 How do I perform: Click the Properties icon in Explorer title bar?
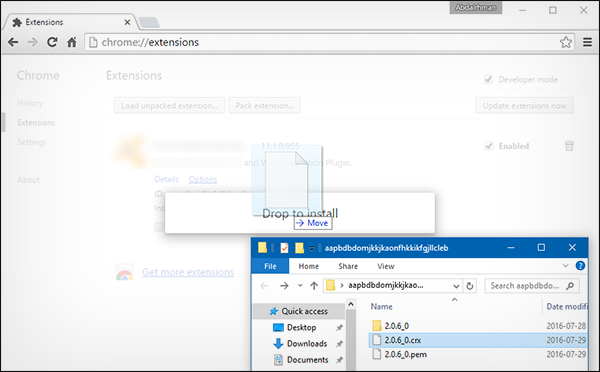click(x=284, y=248)
